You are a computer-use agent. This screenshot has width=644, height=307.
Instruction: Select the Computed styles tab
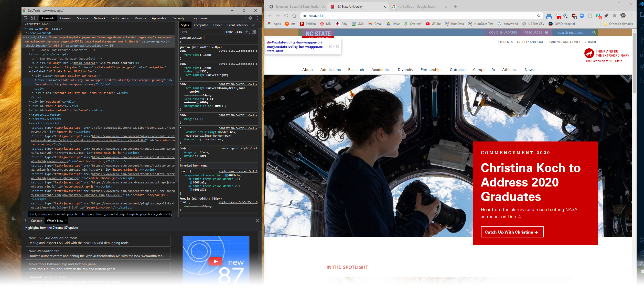pyautogui.click(x=201, y=25)
